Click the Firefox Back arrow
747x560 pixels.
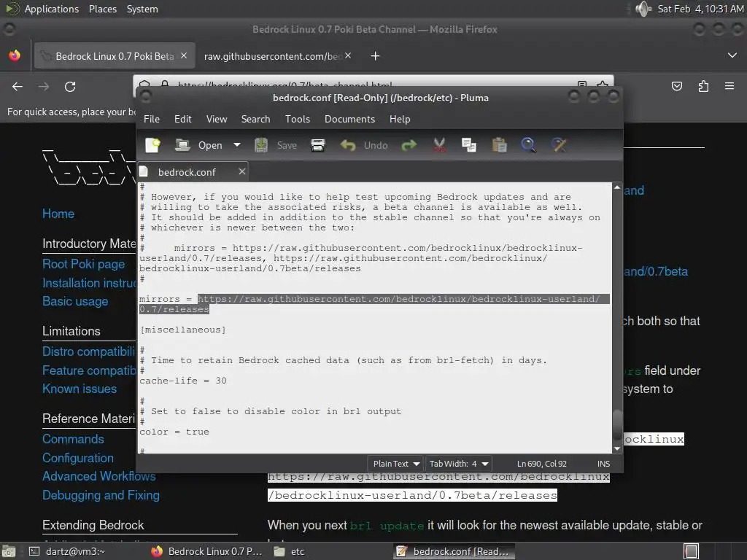(x=18, y=87)
